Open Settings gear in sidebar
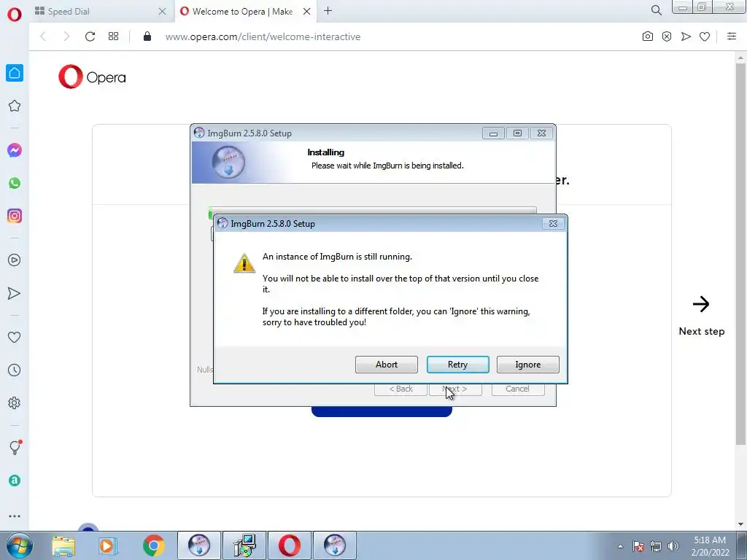Screen dimensions: 747x560 pos(15,402)
